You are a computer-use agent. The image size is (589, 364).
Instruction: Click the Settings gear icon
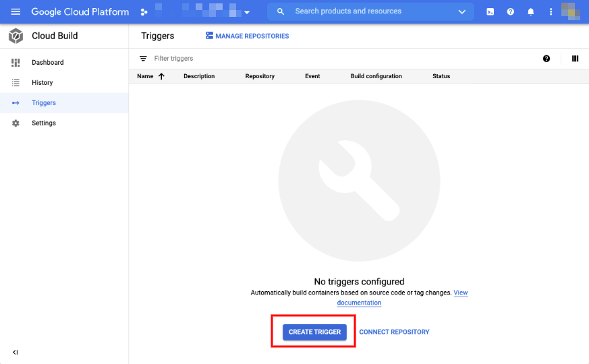pyautogui.click(x=16, y=123)
